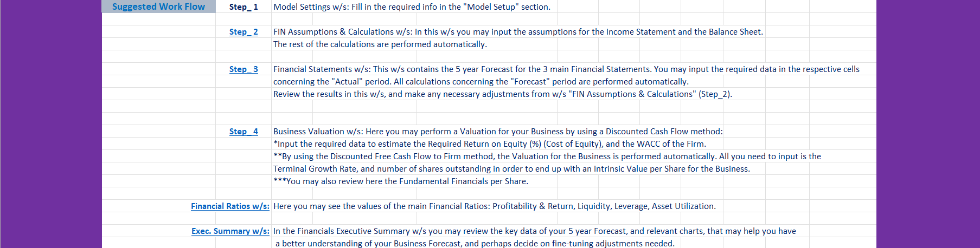
Task: Open the Exec. Summary w/s link
Action: [x=230, y=231]
